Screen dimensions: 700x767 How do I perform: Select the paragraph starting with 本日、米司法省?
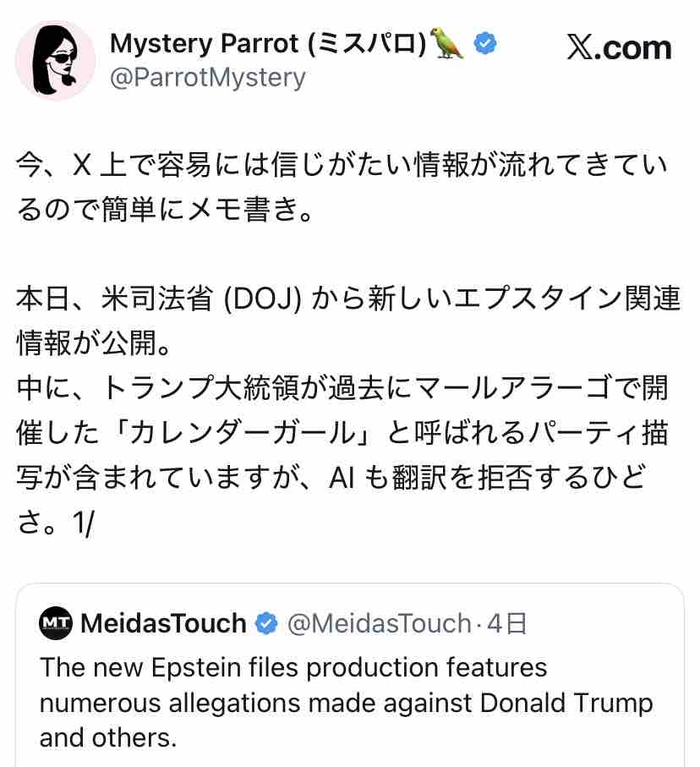point(348,320)
